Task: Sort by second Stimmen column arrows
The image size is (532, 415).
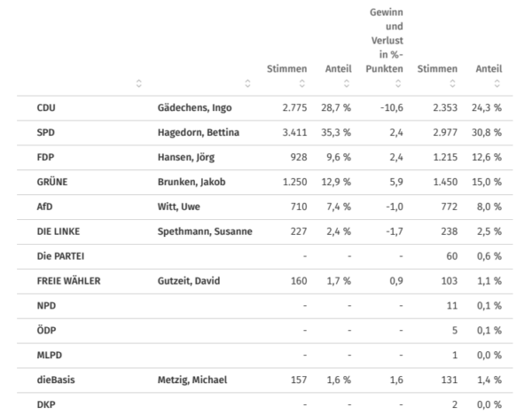Action: [x=452, y=83]
